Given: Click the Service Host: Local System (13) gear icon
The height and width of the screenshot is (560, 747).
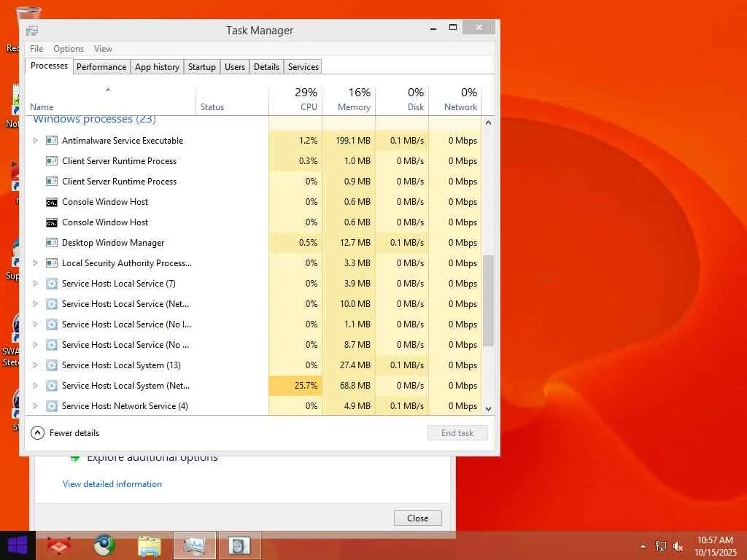Looking at the screenshot, I should coord(52,365).
